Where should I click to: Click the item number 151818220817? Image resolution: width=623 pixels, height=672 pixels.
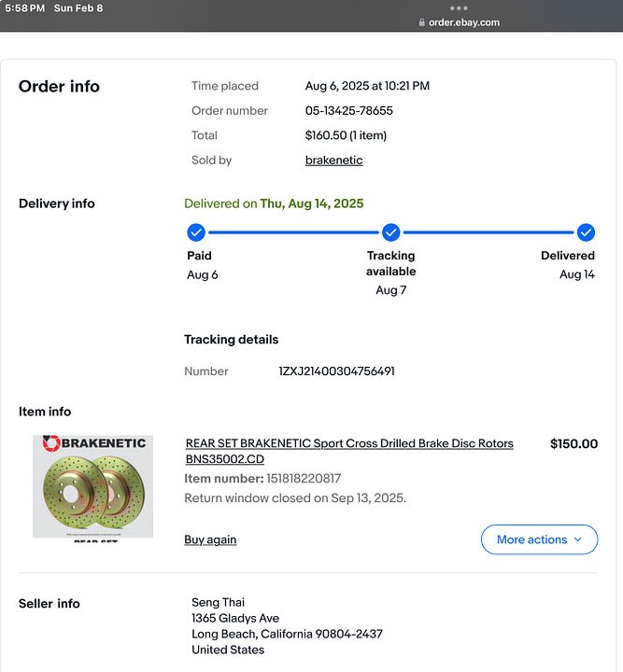click(x=304, y=478)
